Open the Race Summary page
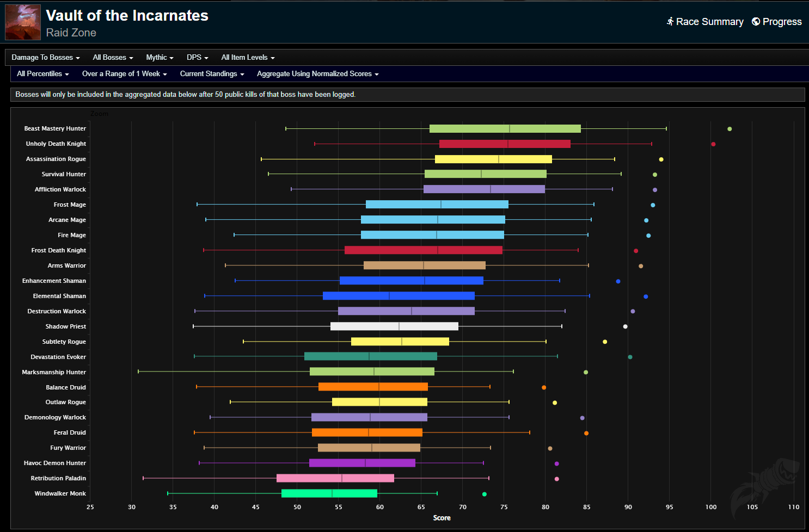The image size is (809, 532). pyautogui.click(x=709, y=22)
